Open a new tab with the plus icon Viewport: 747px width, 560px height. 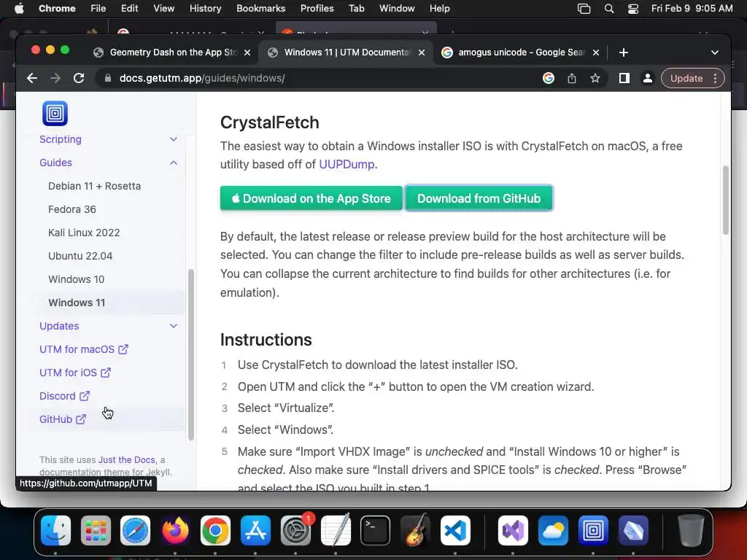click(x=624, y=52)
